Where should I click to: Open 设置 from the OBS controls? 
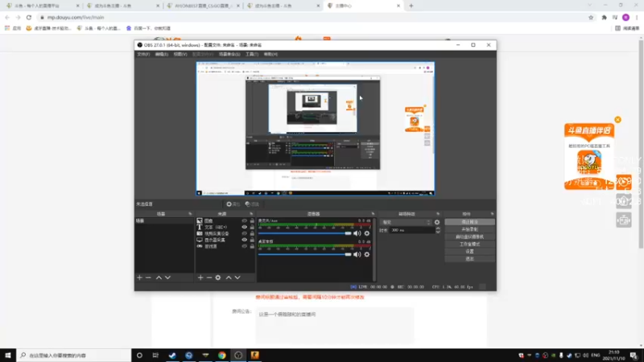(469, 252)
